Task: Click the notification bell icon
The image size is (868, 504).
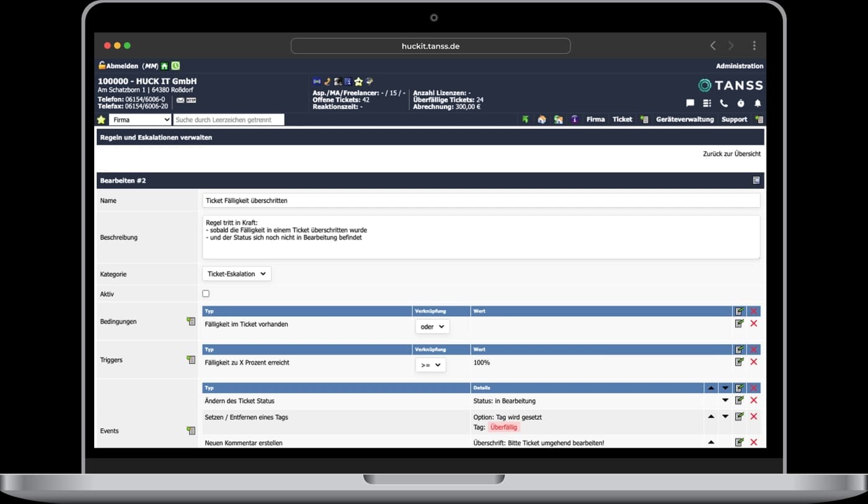Action: [x=757, y=104]
